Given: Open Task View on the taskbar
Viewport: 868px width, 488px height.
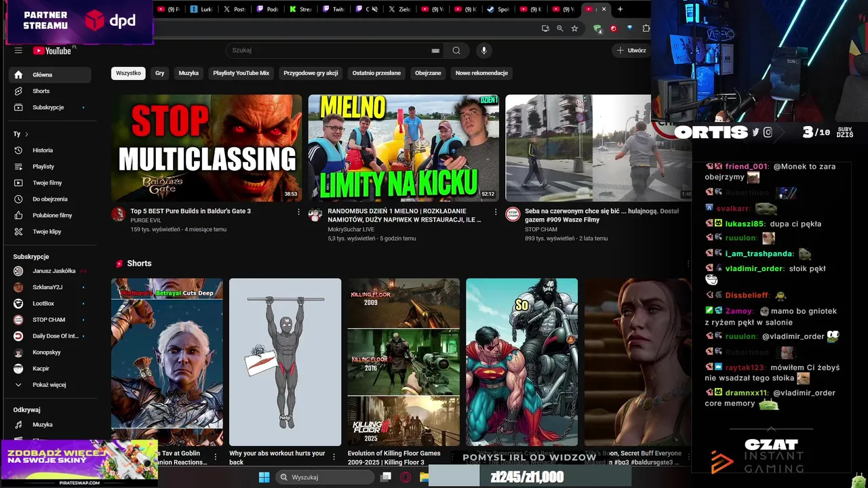Looking at the screenshot, I should coord(386,477).
